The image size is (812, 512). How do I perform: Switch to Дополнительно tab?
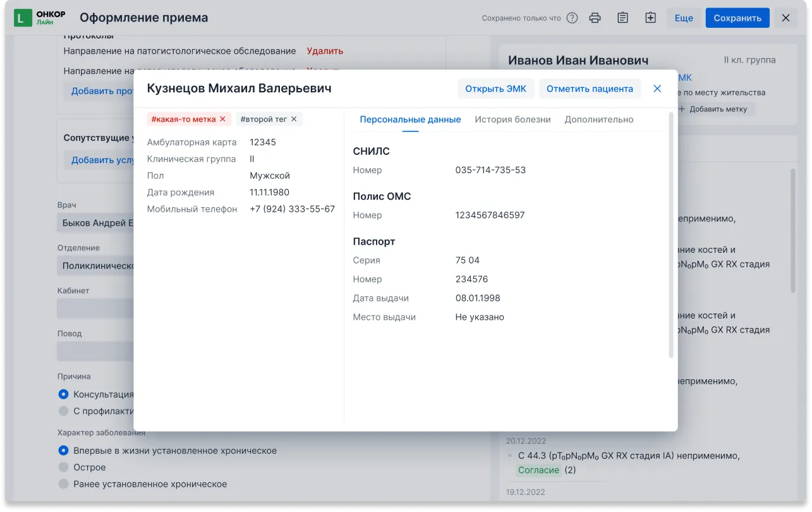pos(599,119)
